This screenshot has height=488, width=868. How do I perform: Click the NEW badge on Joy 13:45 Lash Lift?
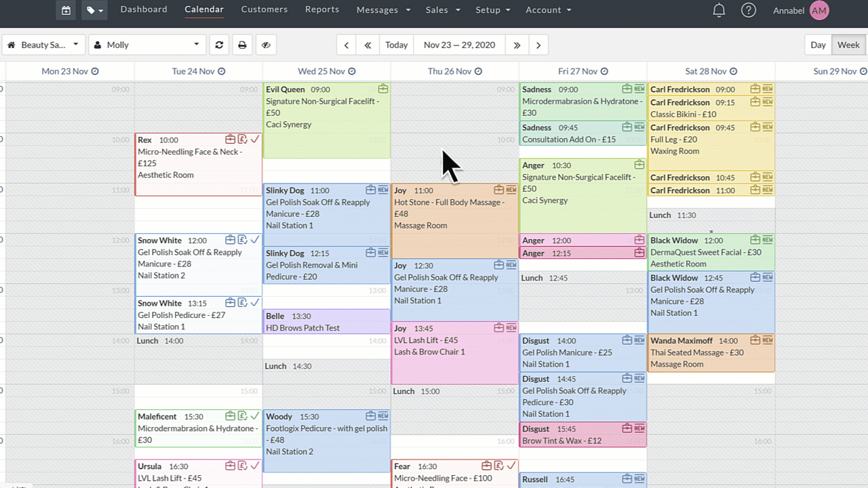click(x=511, y=328)
